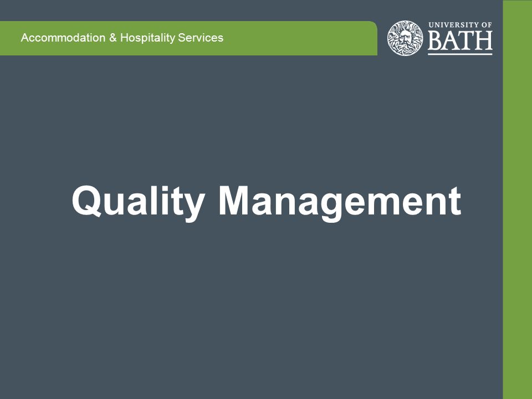Click the 'Accommodation & Hospitality Services' header text
The width and height of the screenshot is (532, 399).
122,37
